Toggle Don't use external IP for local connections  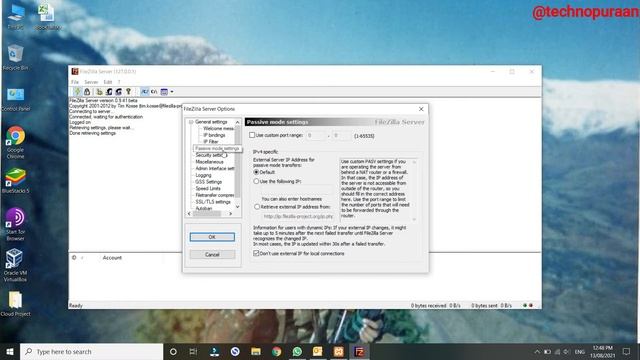tap(256, 253)
